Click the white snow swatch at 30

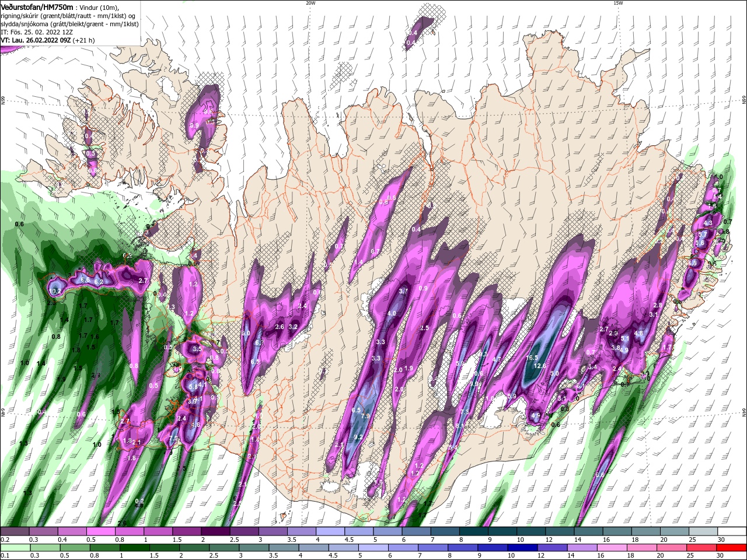point(732,531)
